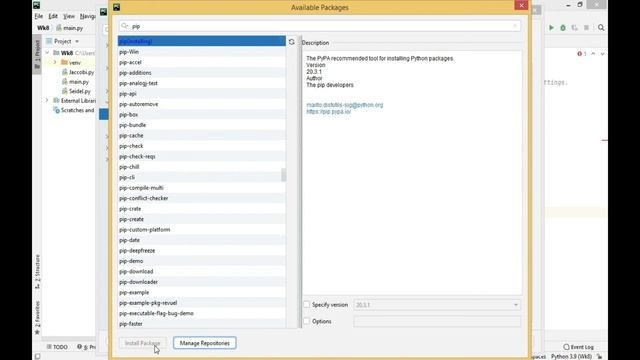
Task: Open the Project view dropdown arrow
Action: coord(77,41)
